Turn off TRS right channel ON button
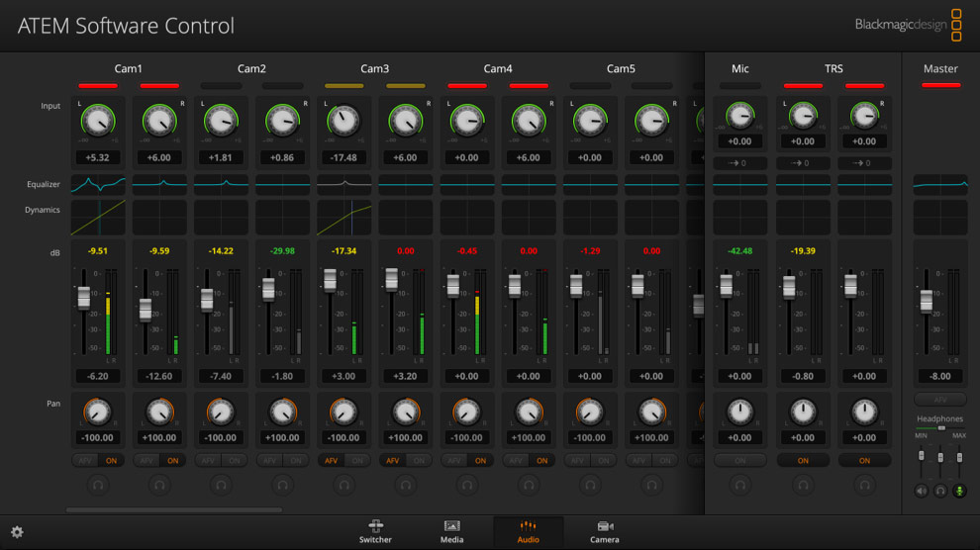980x550 pixels. tap(864, 461)
